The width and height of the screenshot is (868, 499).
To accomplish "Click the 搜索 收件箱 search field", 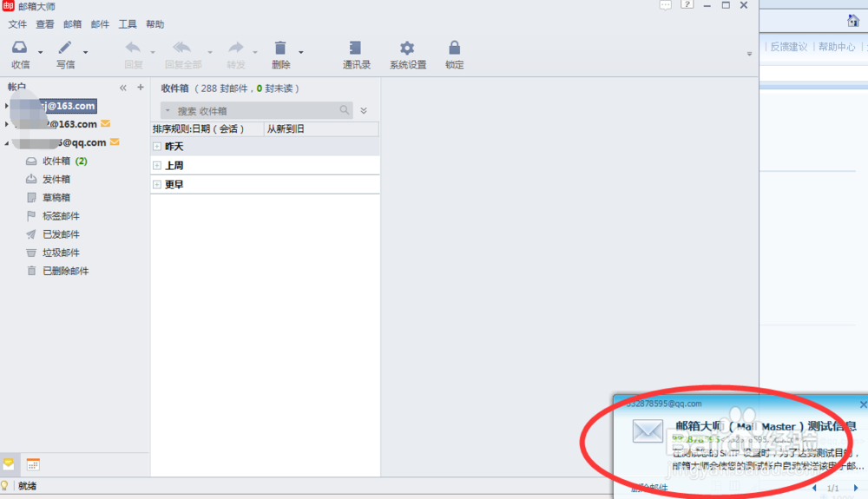I will 254,110.
